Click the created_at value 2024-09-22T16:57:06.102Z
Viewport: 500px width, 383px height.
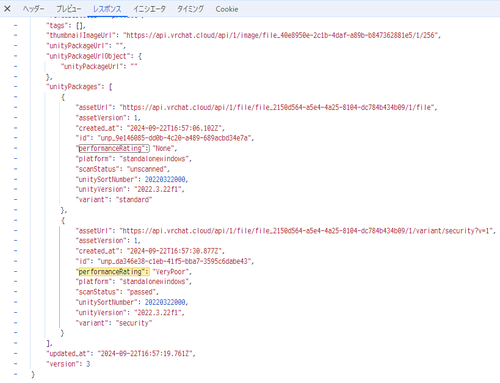pyautogui.click(x=175, y=128)
